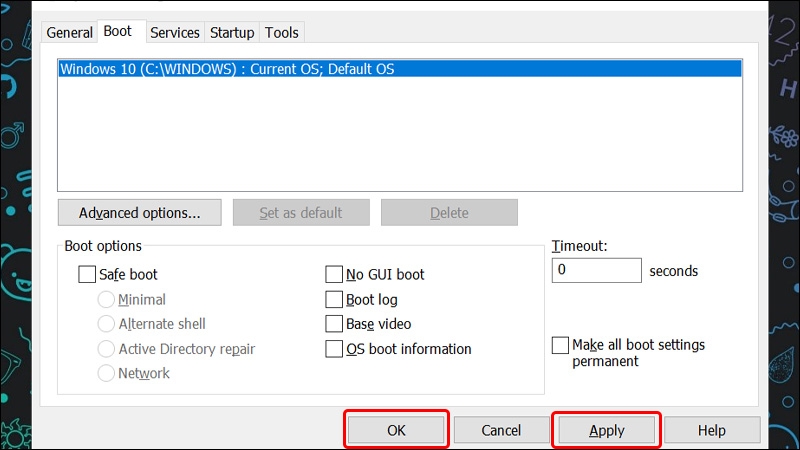Image resolution: width=800 pixels, height=450 pixels.
Task: Go to the Startup tab
Action: tap(232, 32)
